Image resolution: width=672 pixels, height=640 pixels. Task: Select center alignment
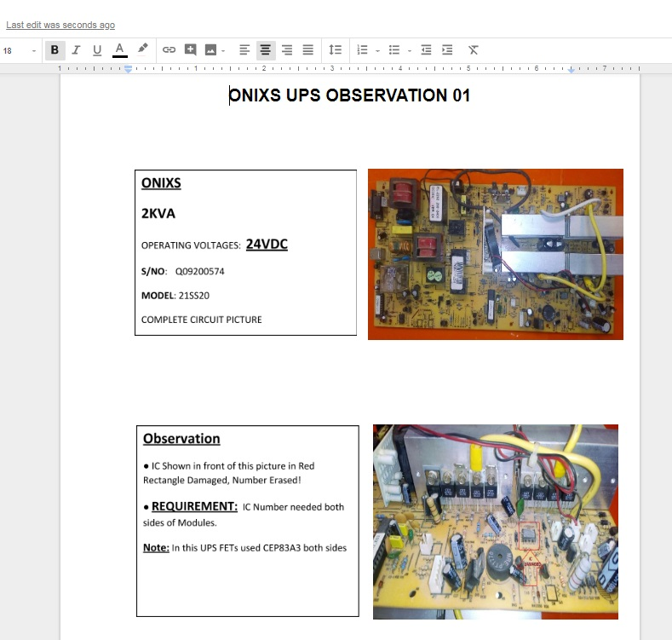(x=266, y=50)
